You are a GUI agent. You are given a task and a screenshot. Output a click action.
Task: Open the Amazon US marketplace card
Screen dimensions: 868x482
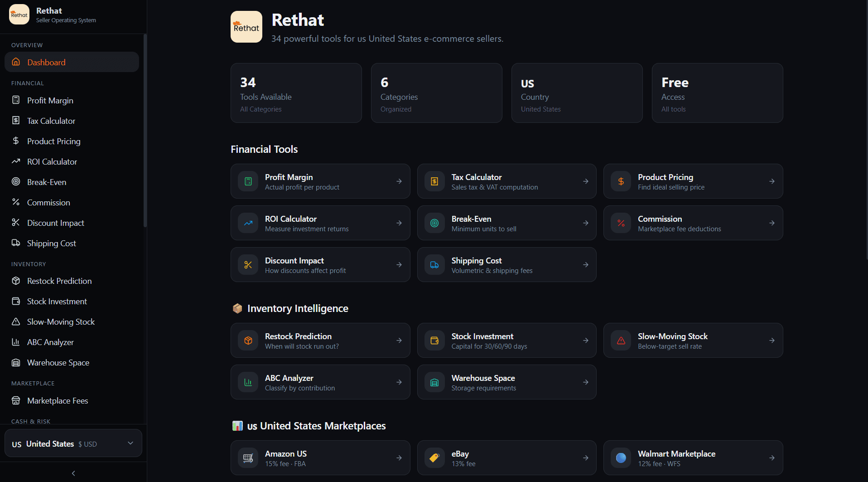pos(320,458)
